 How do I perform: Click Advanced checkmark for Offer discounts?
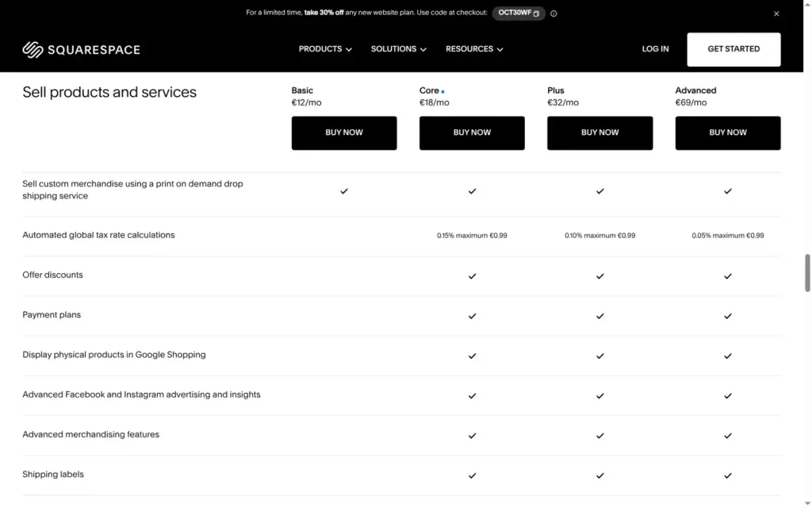(x=728, y=276)
